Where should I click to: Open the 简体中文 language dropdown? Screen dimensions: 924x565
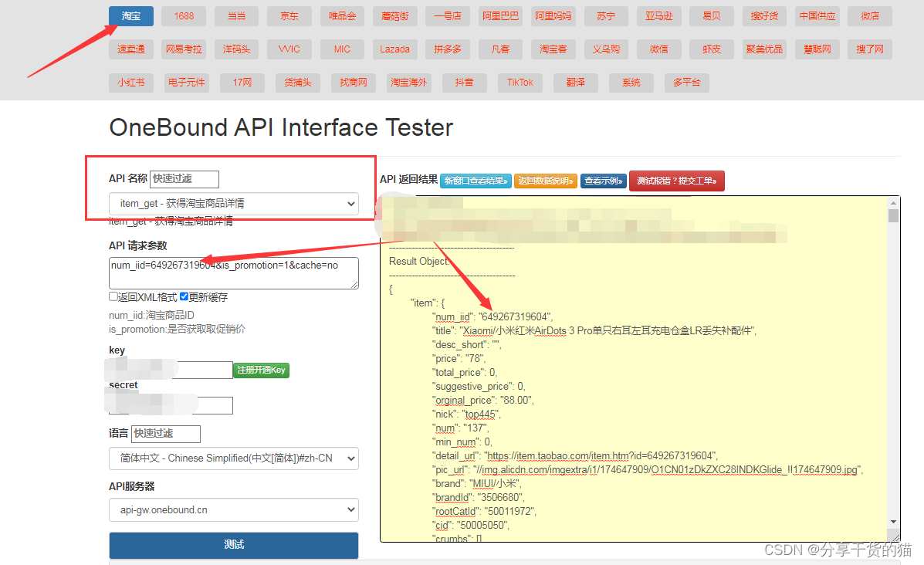click(x=234, y=458)
